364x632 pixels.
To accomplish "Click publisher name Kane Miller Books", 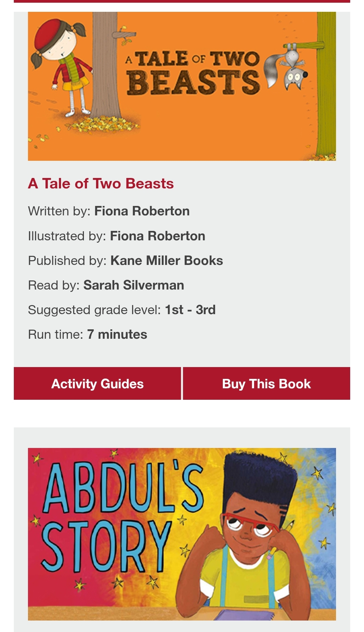I will point(166,261).
